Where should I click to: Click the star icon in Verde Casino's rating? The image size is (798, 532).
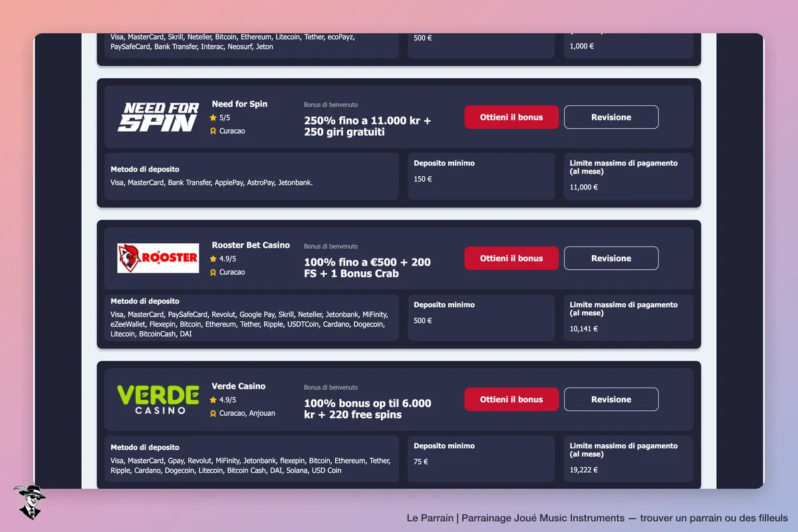(213, 400)
